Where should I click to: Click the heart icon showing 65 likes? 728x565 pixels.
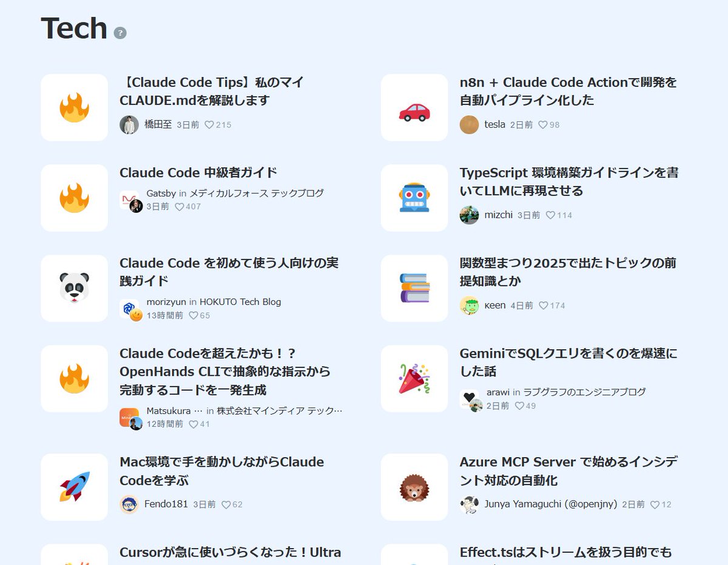click(194, 315)
